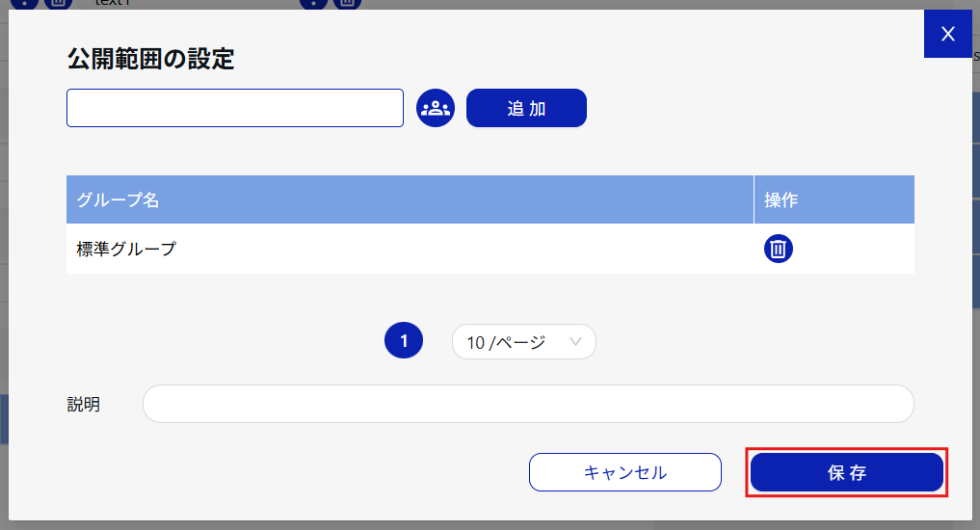980x530 pixels.
Task: Click the 説明 field label
Action: coord(84,405)
